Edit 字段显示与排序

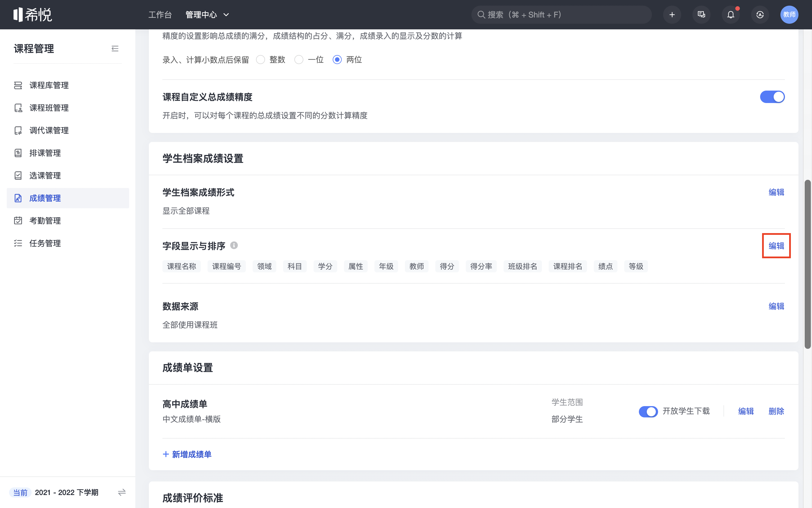coord(776,246)
